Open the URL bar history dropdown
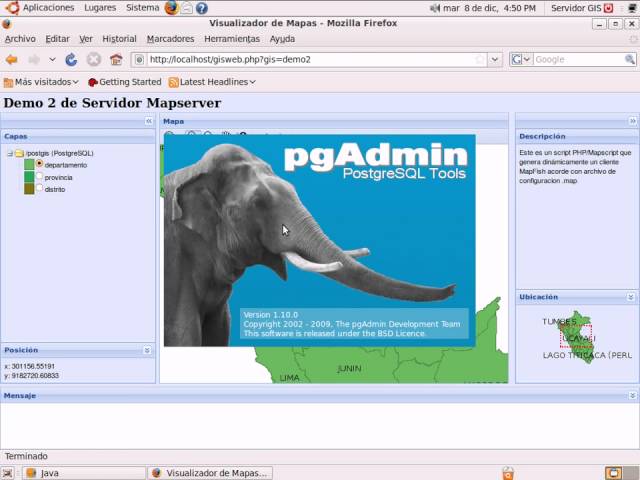The image size is (640, 480). coord(495,60)
